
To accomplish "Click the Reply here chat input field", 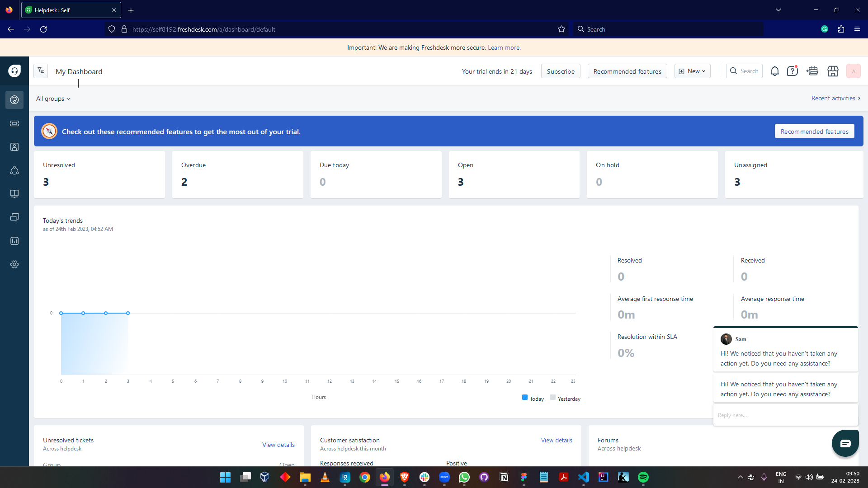I will point(785,415).
